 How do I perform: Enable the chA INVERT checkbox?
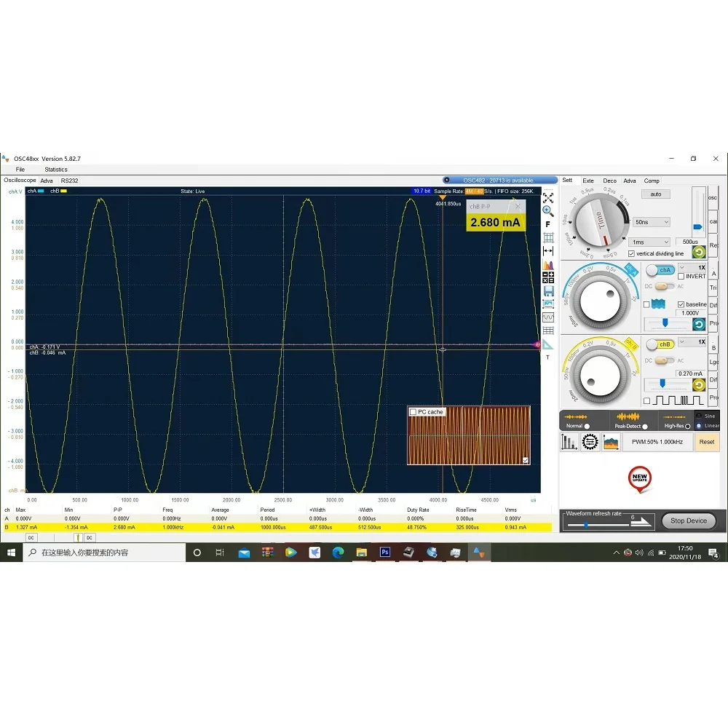(x=681, y=276)
